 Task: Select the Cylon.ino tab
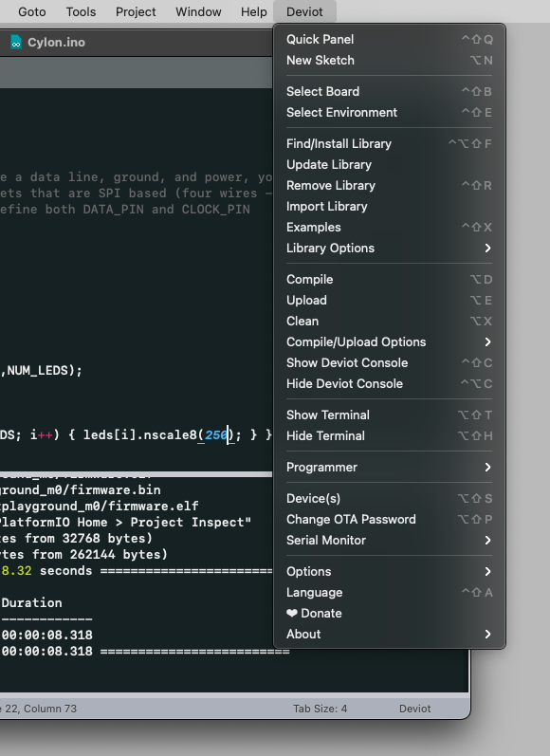(56, 43)
